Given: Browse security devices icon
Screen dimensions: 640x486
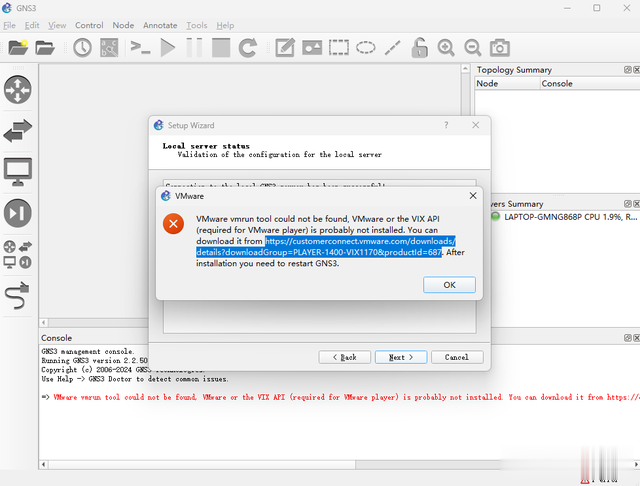Looking at the screenshot, I should (18, 213).
